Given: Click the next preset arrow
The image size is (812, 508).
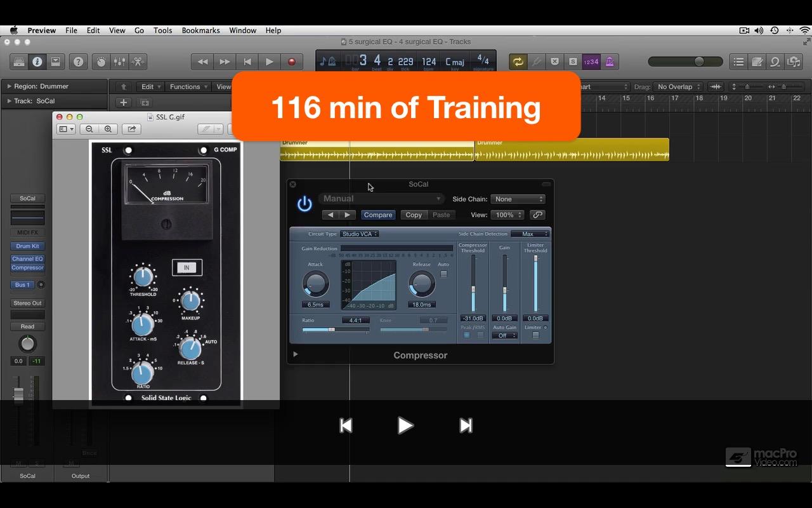Looking at the screenshot, I should [347, 215].
